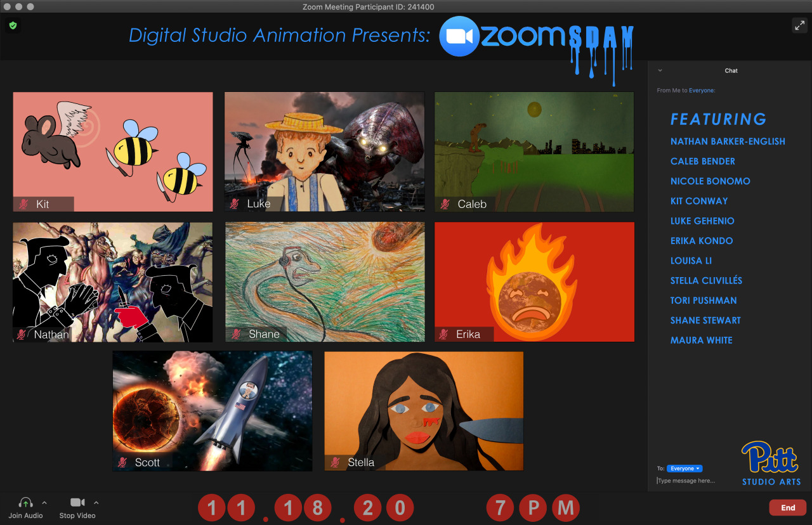Click Luke's muted microphone icon
The image size is (812, 525).
pyautogui.click(x=235, y=204)
